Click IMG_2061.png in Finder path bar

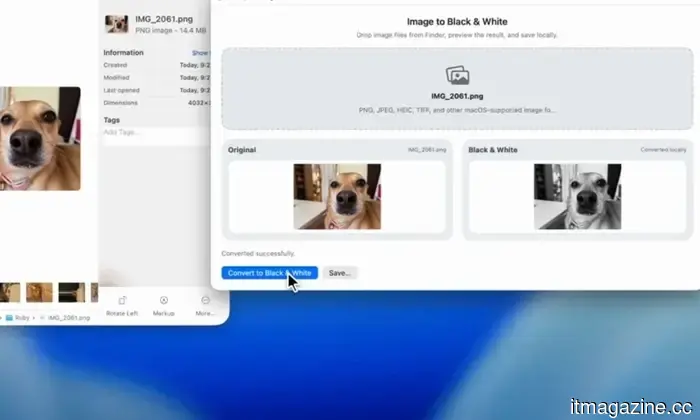(x=65, y=318)
